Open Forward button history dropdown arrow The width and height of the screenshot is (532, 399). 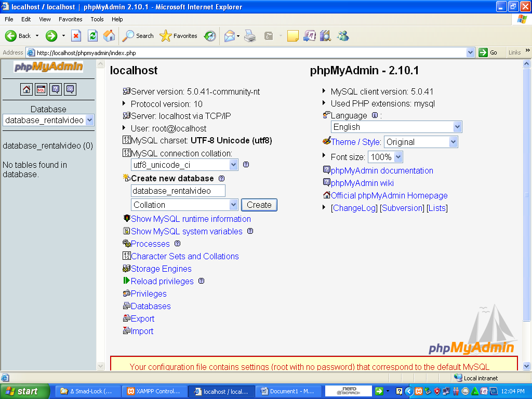[x=63, y=36]
